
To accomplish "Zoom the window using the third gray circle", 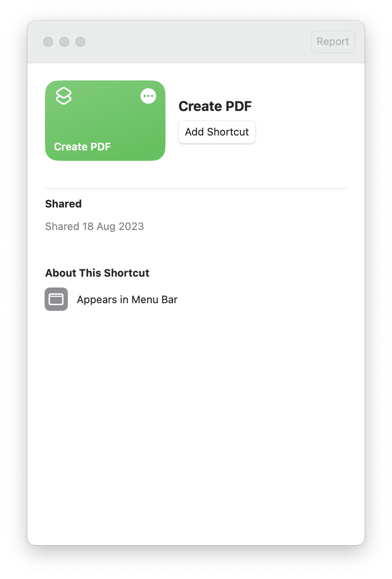I will 80,42.
